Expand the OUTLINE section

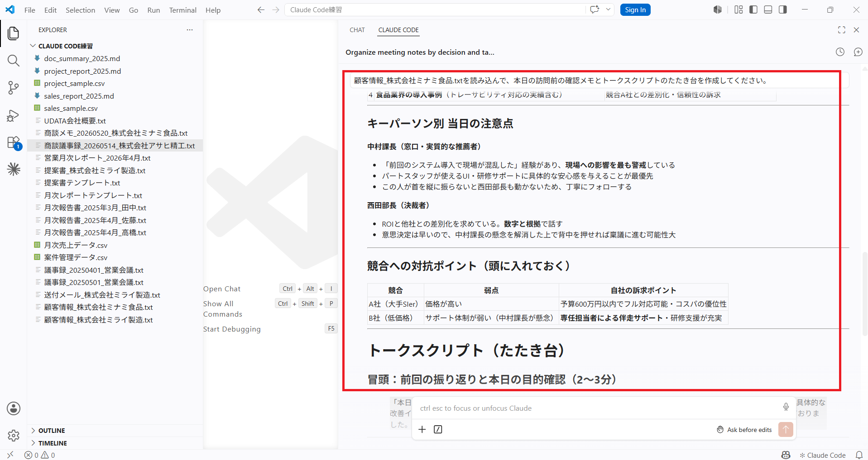(52, 431)
